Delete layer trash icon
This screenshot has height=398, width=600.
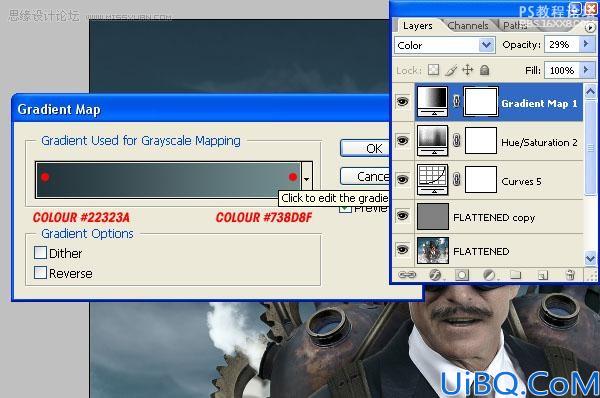pos(570,275)
